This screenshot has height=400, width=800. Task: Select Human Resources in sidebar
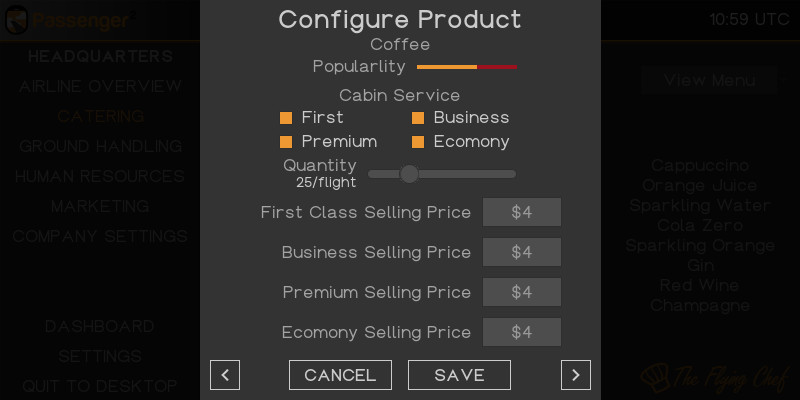click(x=100, y=176)
